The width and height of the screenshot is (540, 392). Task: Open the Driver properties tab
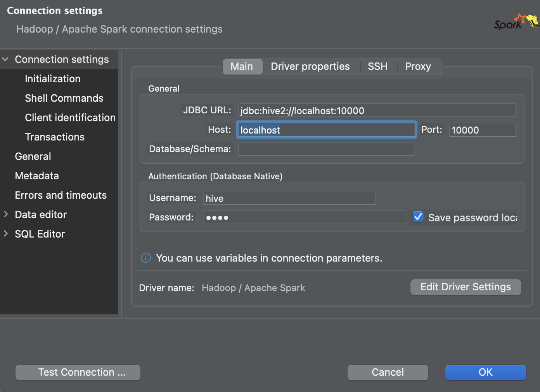(x=310, y=66)
